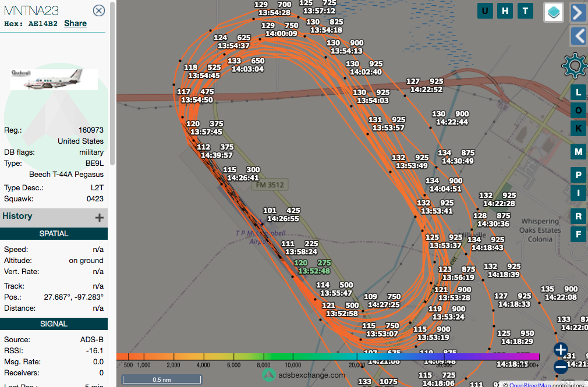Zoom in with the plus button

click(x=561, y=350)
